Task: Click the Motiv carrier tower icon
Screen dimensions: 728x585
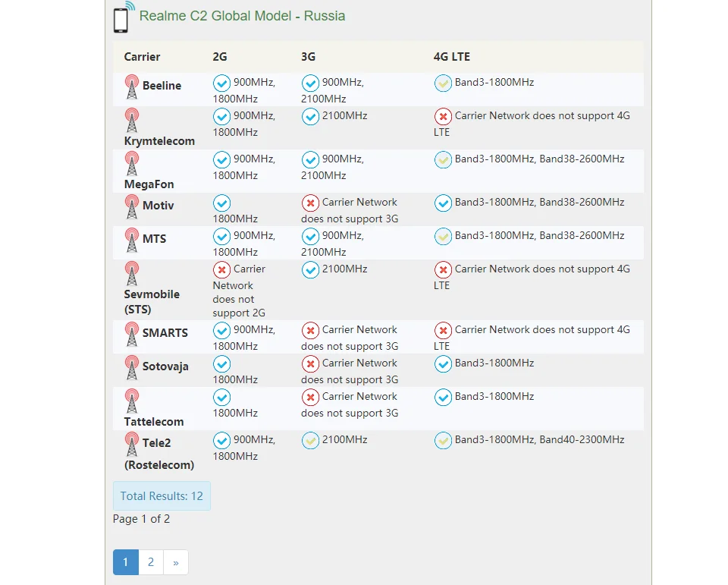Action: [x=132, y=207]
